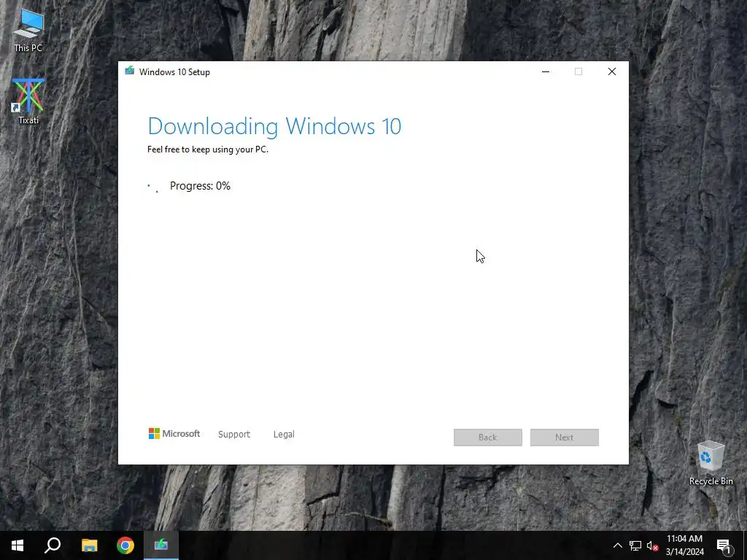
Task: Switch to Windows 10 Setup taskbar item
Action: [x=161, y=545]
